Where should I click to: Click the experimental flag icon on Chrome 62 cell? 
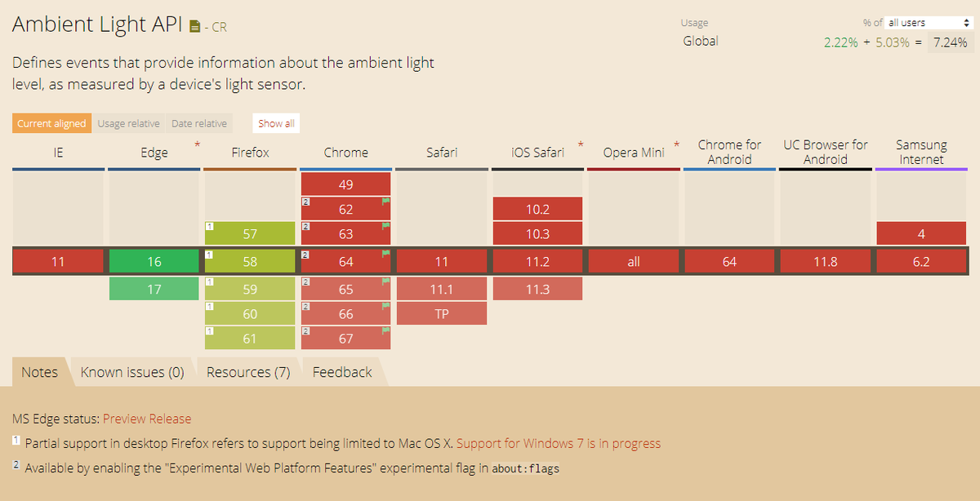pos(384,203)
